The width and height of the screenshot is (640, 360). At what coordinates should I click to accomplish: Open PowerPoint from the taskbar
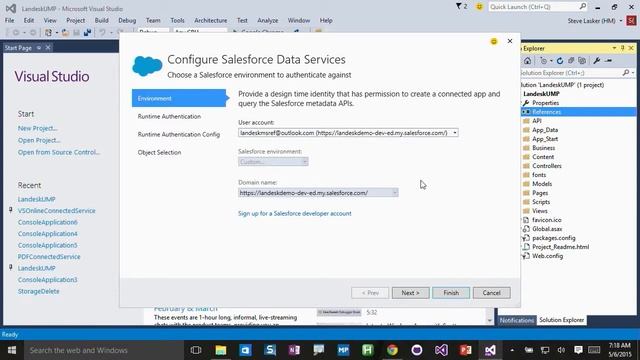(x=466, y=350)
